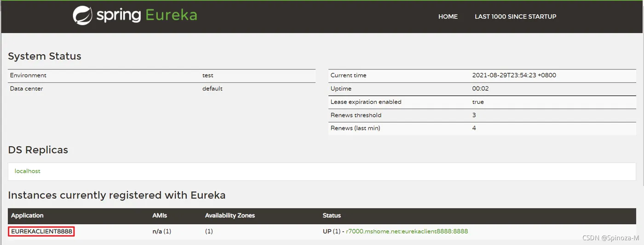
Task: Click the AMIs column header
Action: [159, 216]
